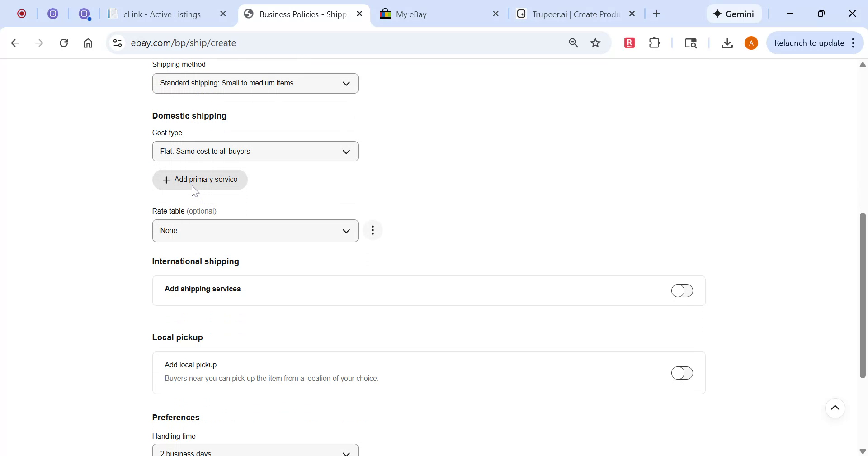This screenshot has height=456, width=868.
Task: Click the Add primary service button
Action: tap(200, 179)
